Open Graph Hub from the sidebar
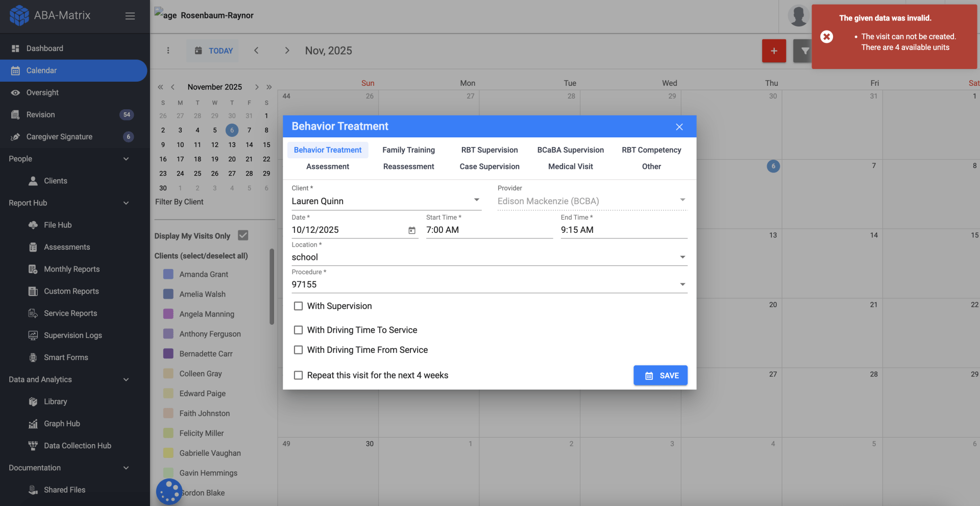The image size is (980, 506). pos(61,423)
